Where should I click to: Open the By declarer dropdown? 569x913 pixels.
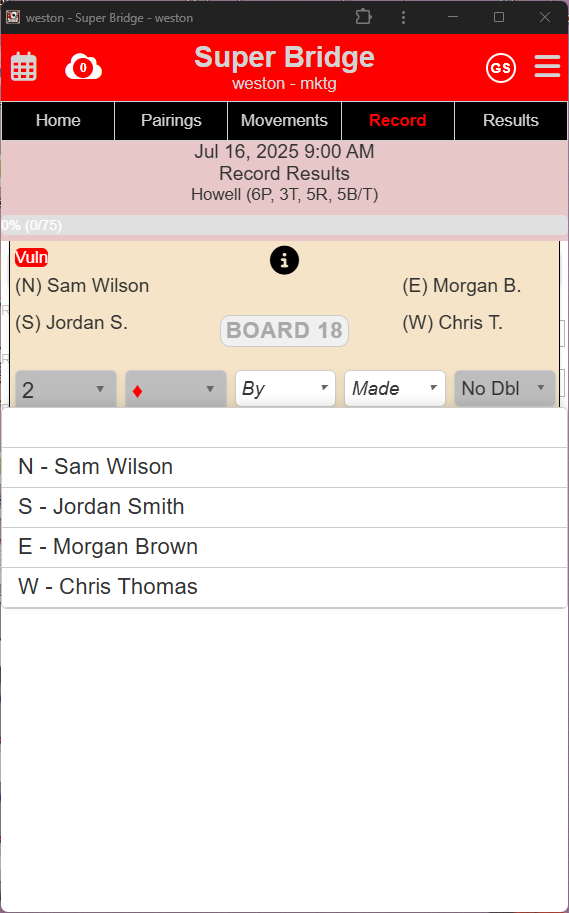point(285,388)
